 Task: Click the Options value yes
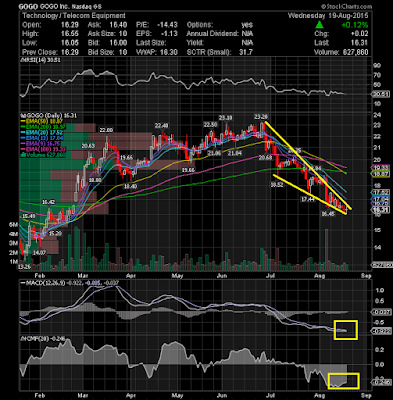point(247,25)
